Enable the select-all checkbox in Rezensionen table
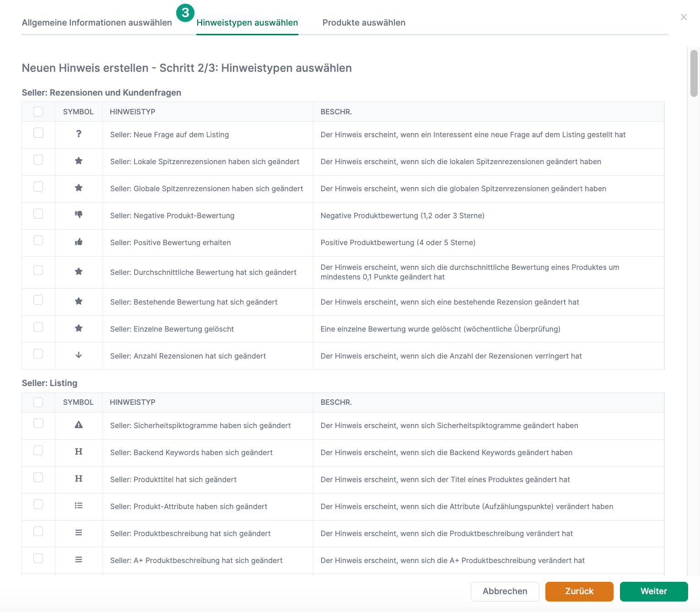 [x=38, y=111]
